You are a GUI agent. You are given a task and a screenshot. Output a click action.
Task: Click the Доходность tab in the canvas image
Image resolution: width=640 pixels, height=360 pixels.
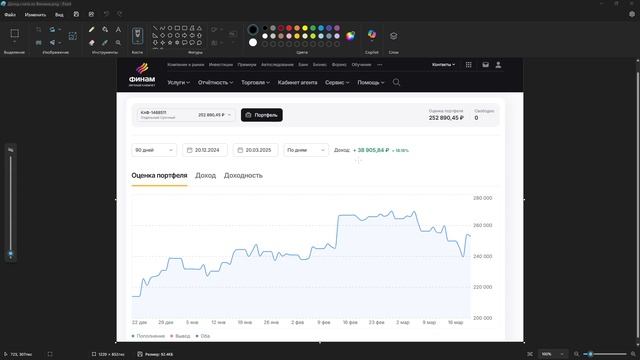click(243, 176)
